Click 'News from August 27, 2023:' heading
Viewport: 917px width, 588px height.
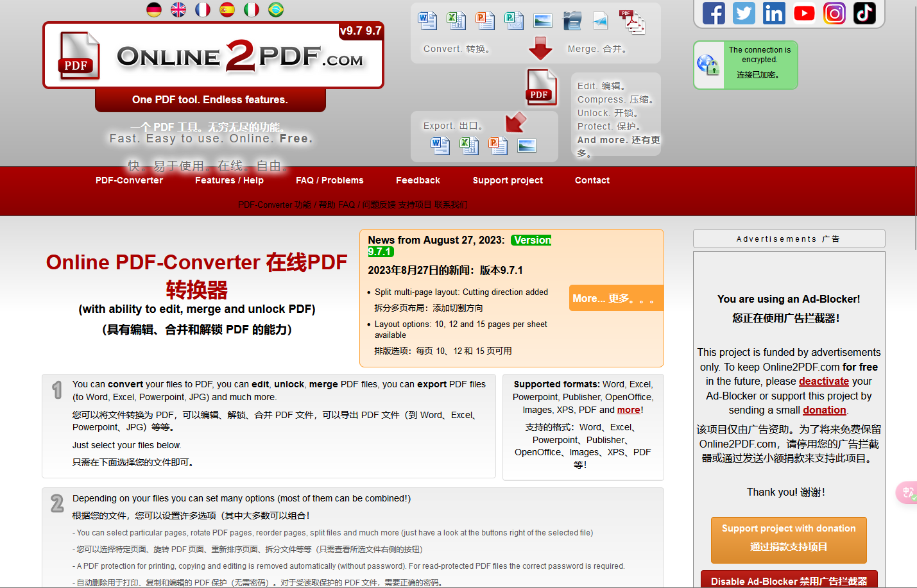436,240
